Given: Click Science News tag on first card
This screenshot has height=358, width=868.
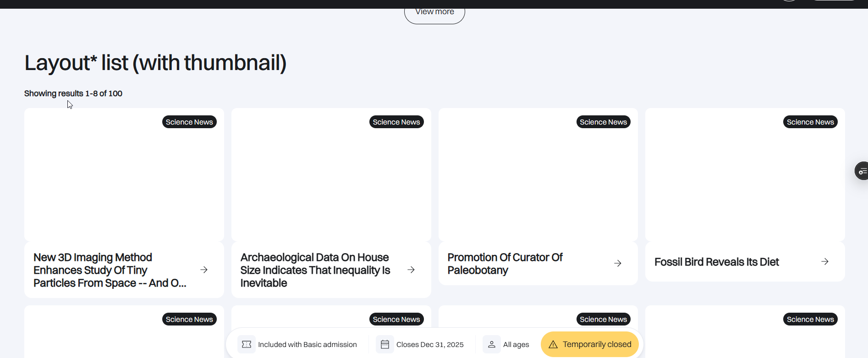Looking at the screenshot, I should coord(189,122).
